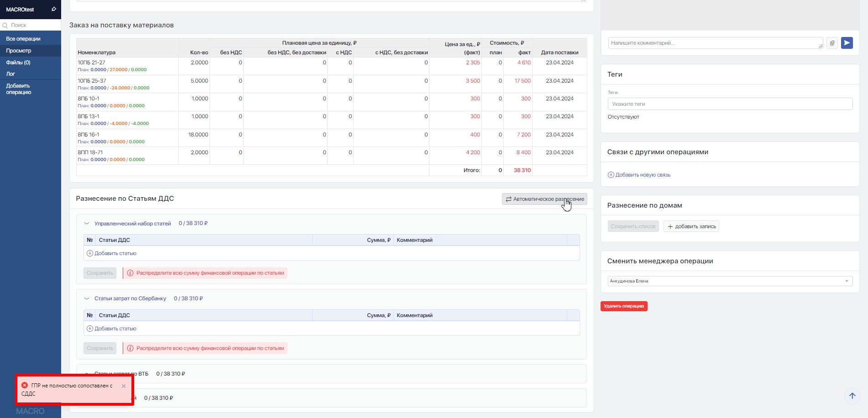The image size is (868, 418).
Task: Open Все операции in sidebar
Action: click(23, 39)
